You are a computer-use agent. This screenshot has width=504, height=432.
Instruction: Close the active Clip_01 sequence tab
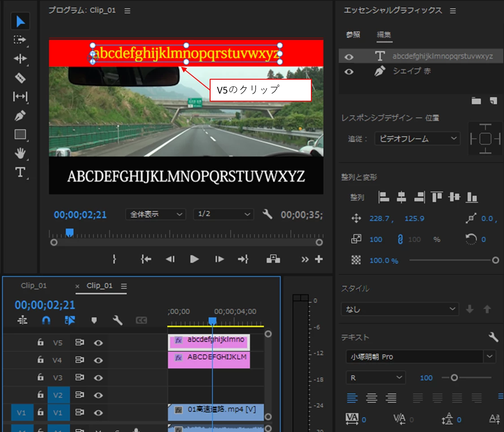click(x=77, y=286)
